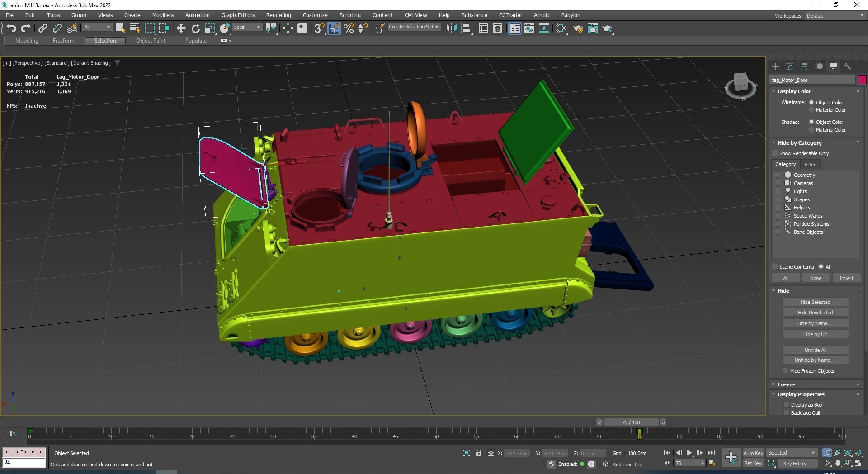This screenshot has height=474, width=868.
Task: Click the Set Keys plus button
Action: [x=731, y=458]
